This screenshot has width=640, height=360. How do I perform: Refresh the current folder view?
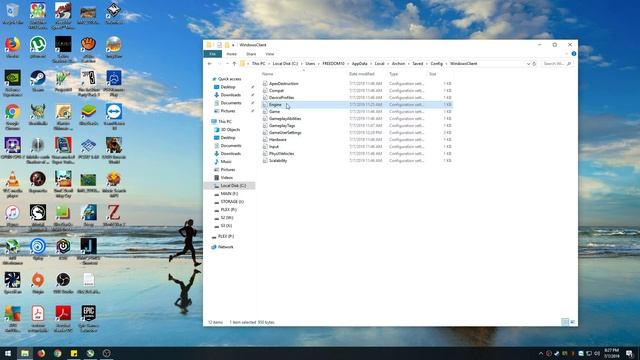click(x=534, y=64)
